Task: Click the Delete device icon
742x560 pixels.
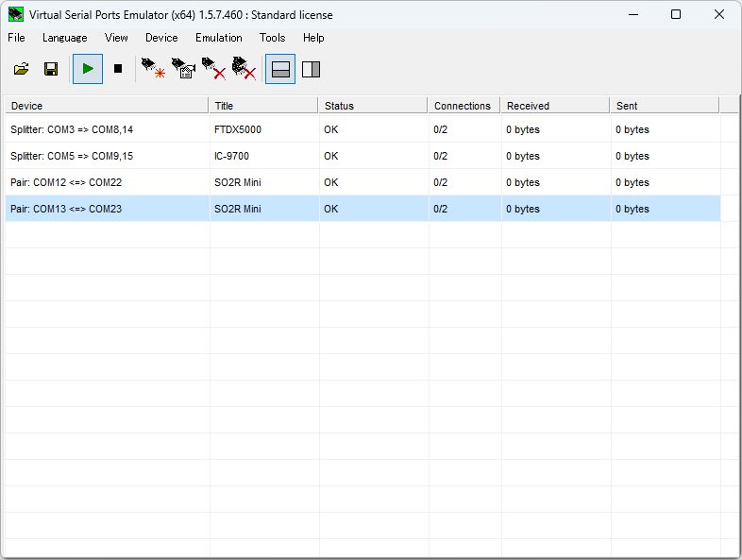Action: tap(214, 69)
